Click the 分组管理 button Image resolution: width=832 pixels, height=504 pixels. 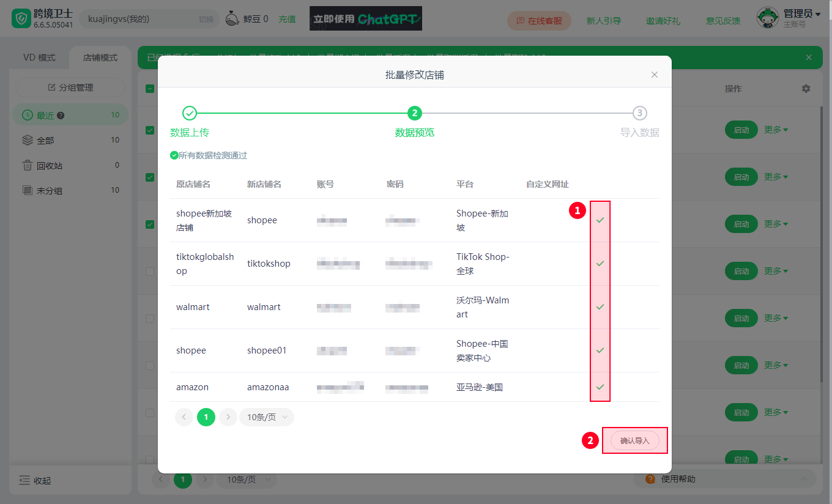click(70, 87)
